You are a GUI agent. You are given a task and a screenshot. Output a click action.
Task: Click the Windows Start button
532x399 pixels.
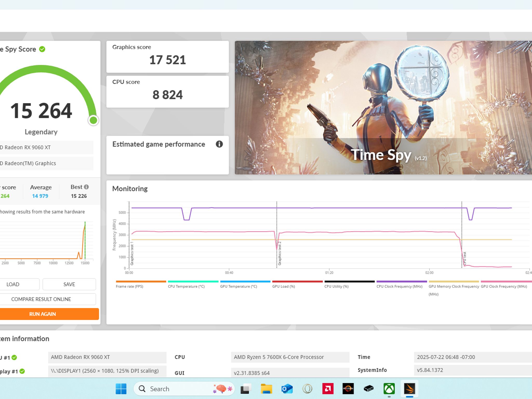(121, 389)
